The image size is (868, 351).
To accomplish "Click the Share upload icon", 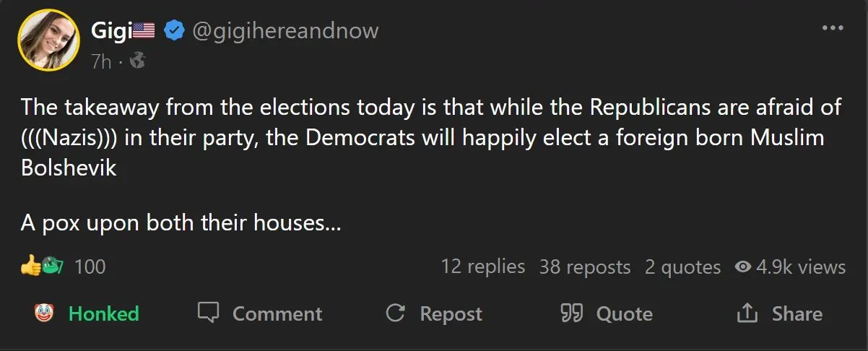I will pos(746,313).
